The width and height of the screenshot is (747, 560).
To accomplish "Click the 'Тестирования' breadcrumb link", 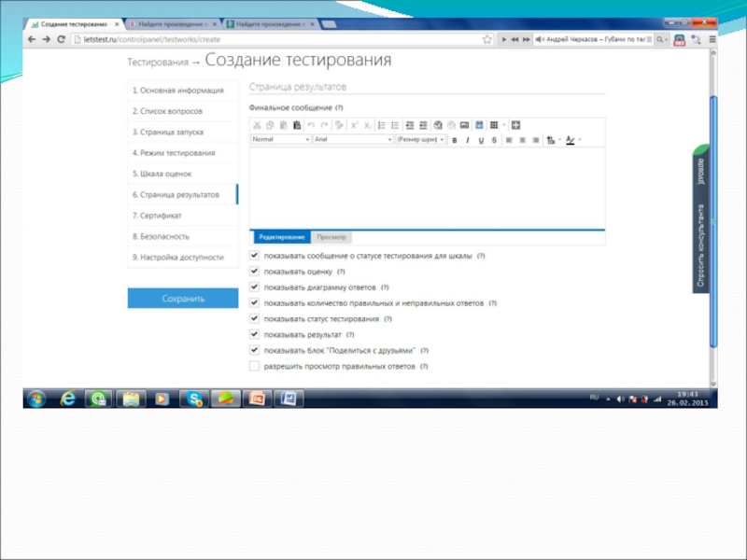I will pos(158,63).
